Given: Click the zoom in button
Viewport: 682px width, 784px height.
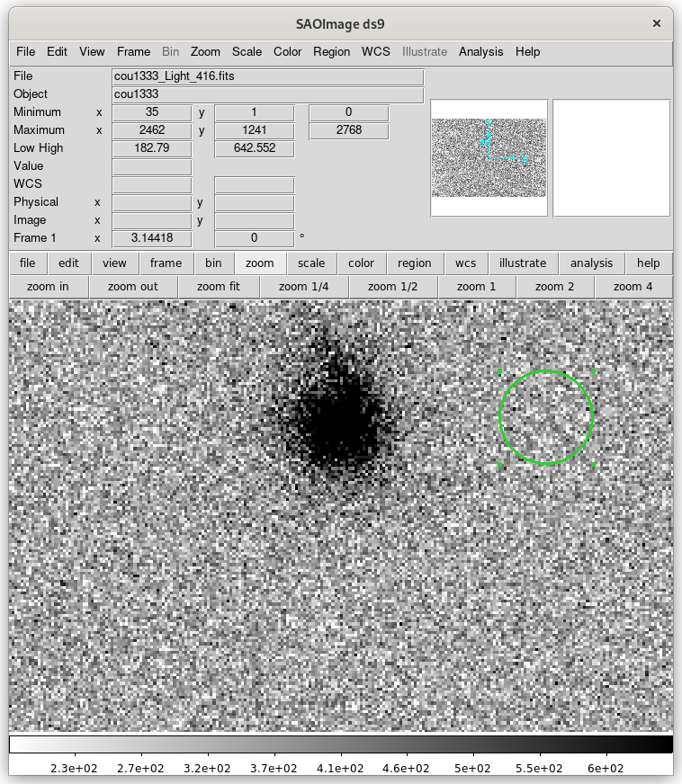Looking at the screenshot, I should click(48, 287).
